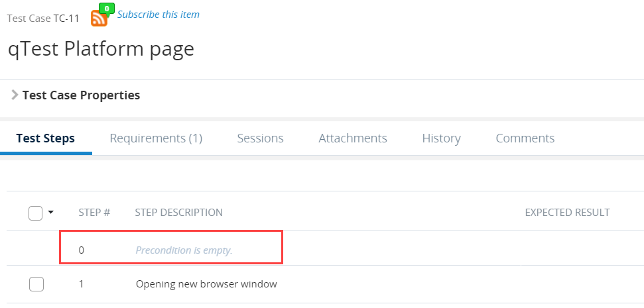
Task: Open the Requirements (1) tab
Action: click(x=156, y=138)
